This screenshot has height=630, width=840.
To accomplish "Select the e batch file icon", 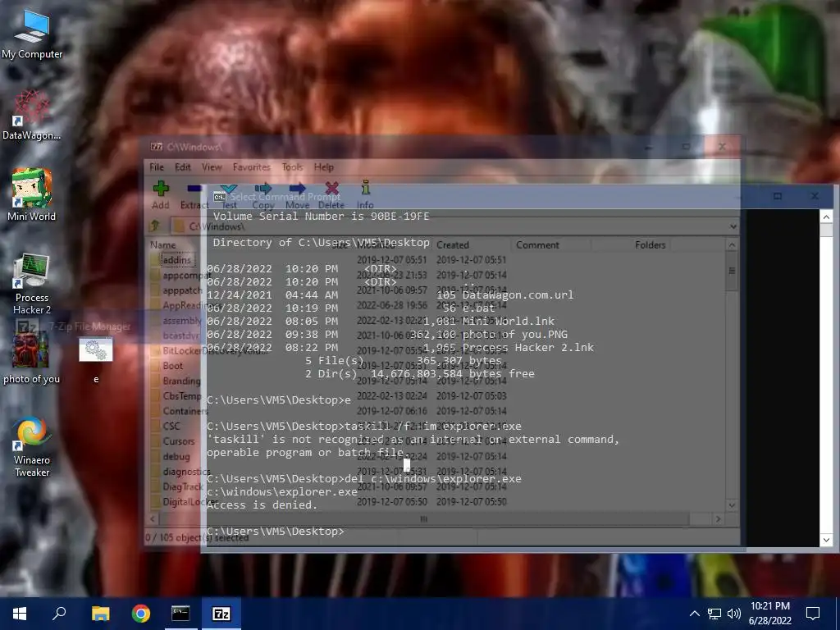I will pos(96,359).
